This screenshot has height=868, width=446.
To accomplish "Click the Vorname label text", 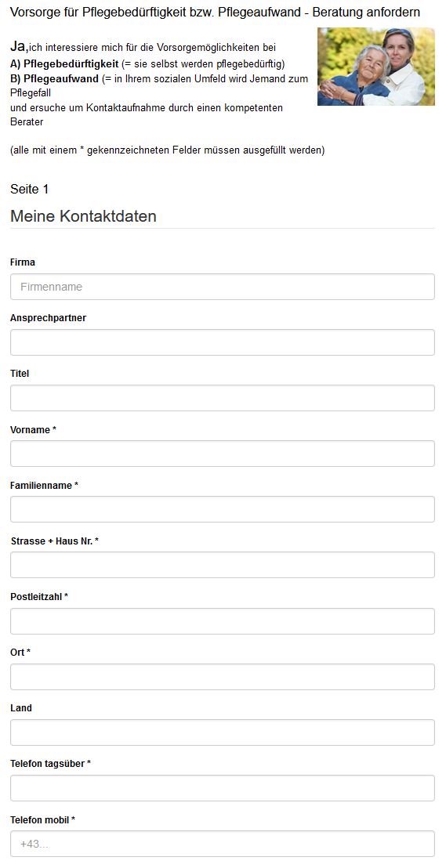I will (33, 429).
